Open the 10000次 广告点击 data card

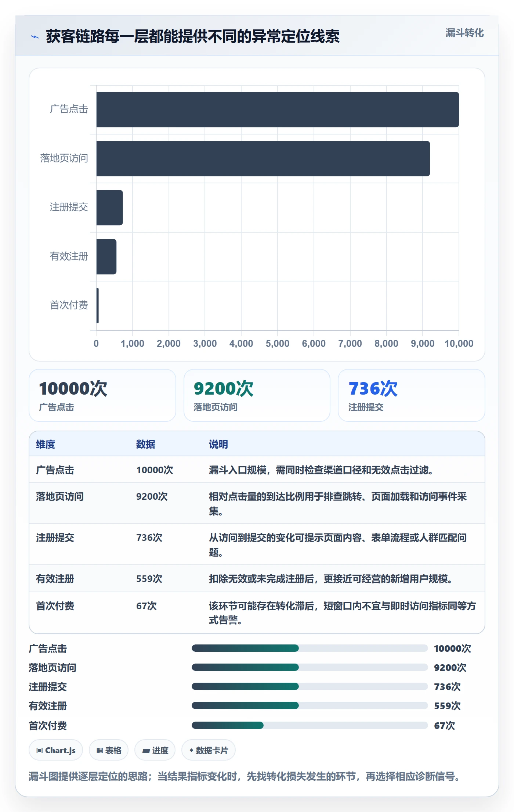(102, 395)
